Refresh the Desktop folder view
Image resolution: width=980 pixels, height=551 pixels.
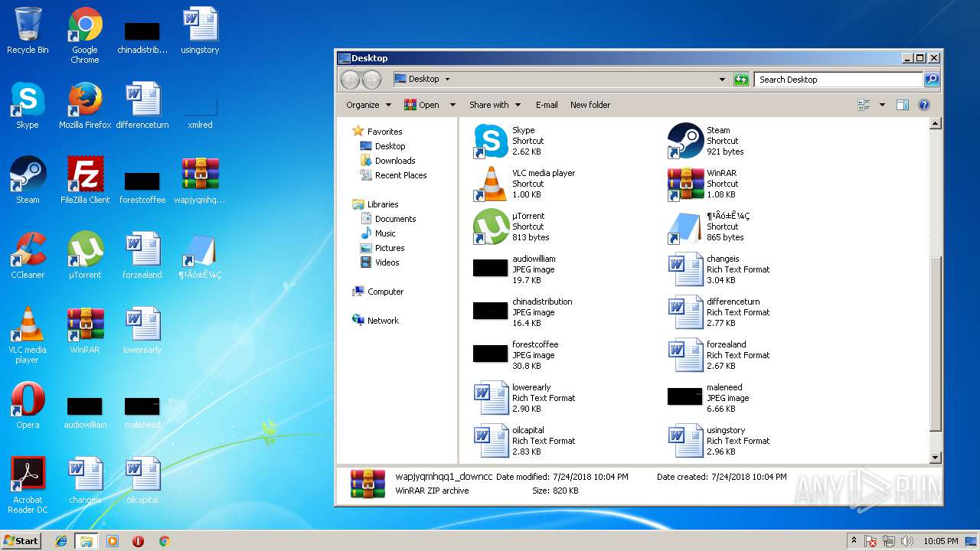tap(741, 80)
